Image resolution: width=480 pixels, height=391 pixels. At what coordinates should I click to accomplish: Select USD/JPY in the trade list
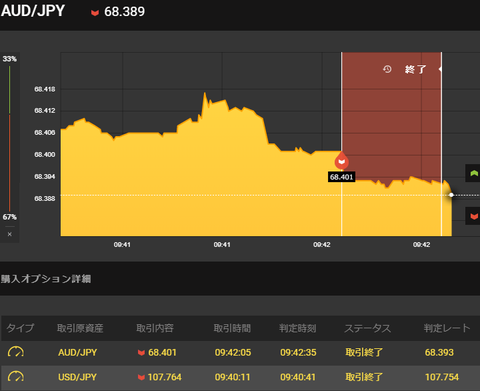tap(77, 377)
